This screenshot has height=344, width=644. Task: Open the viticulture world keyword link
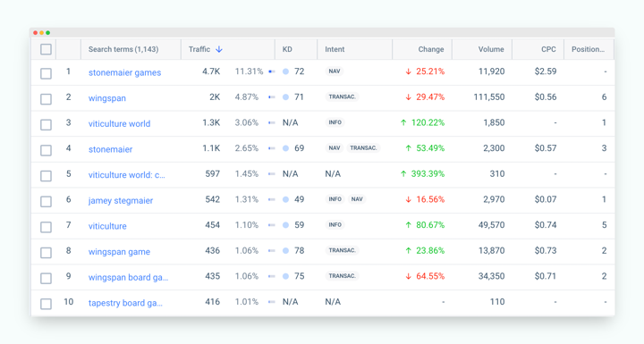[x=120, y=123]
